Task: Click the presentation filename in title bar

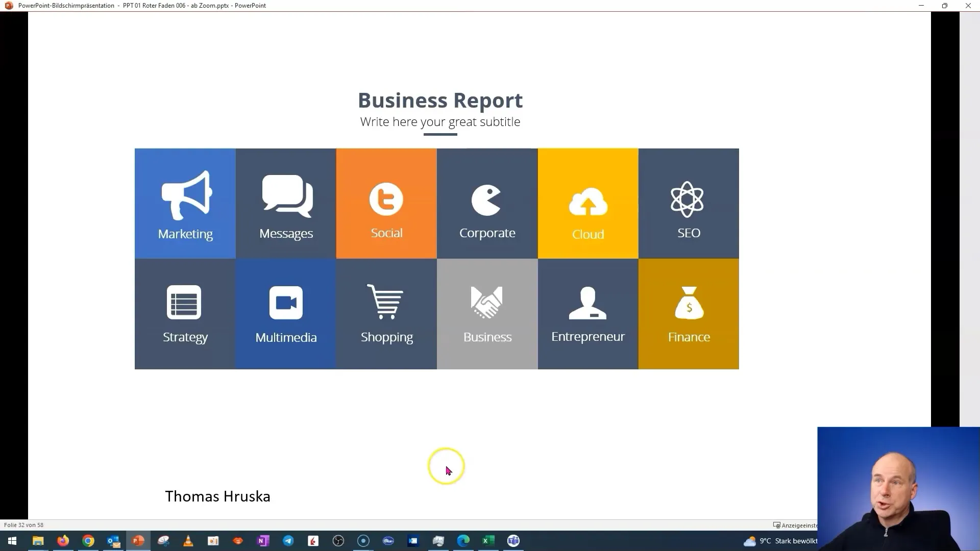Action: coord(181,6)
